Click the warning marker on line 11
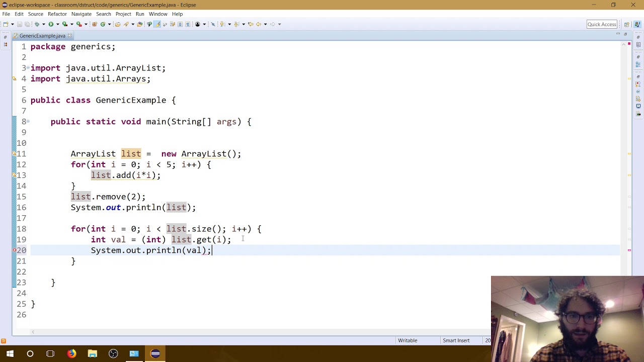The width and height of the screenshot is (644, 362). tap(15, 154)
